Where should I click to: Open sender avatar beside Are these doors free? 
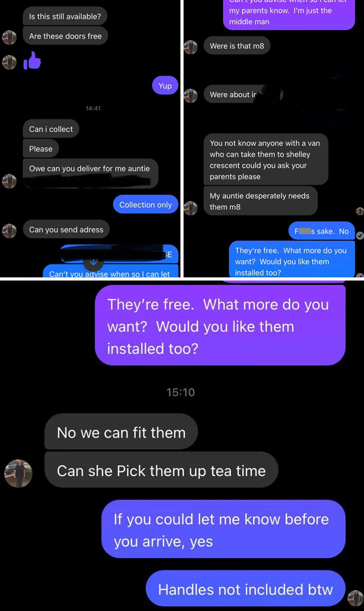click(9, 38)
